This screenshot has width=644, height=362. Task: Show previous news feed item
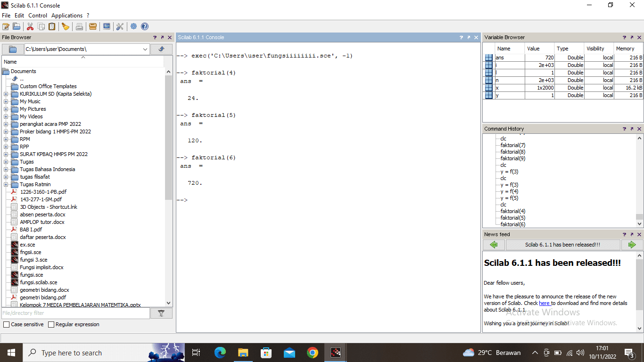[494, 245]
